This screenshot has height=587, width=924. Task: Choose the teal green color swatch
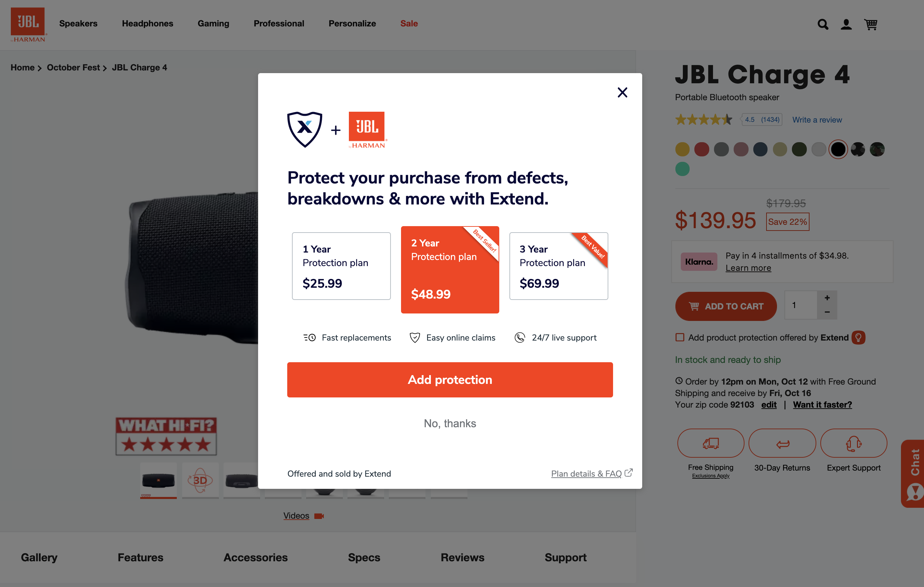pyautogui.click(x=682, y=169)
